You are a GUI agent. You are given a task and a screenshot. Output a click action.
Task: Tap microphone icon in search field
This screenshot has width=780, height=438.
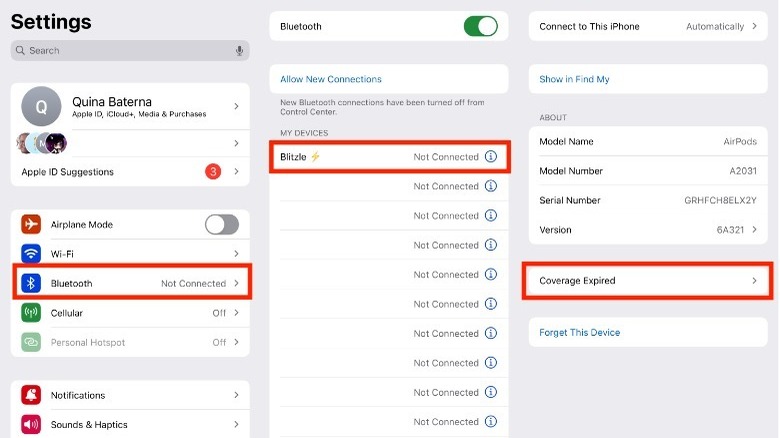pyautogui.click(x=240, y=50)
